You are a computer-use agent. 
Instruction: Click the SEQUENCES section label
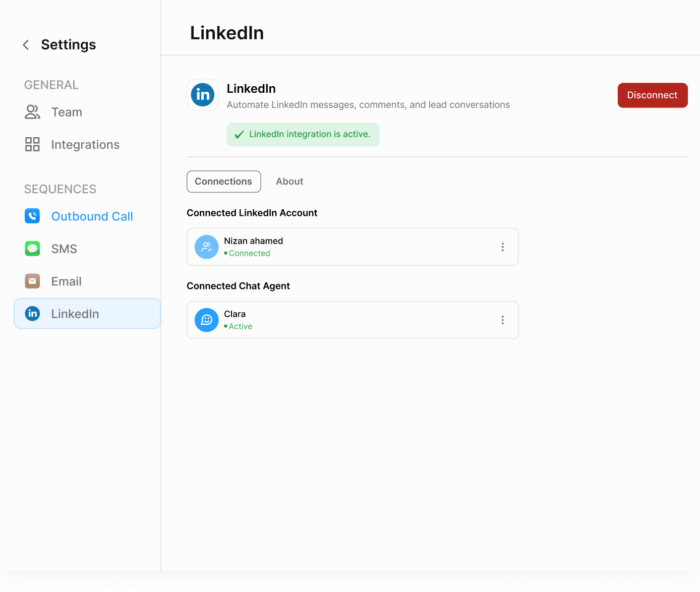(x=60, y=189)
